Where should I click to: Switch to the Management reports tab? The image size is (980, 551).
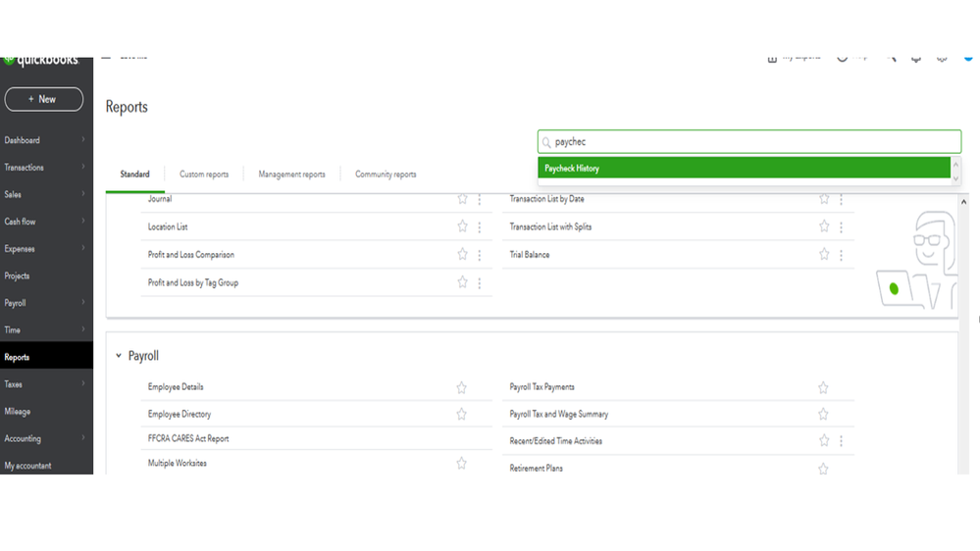[x=292, y=175]
